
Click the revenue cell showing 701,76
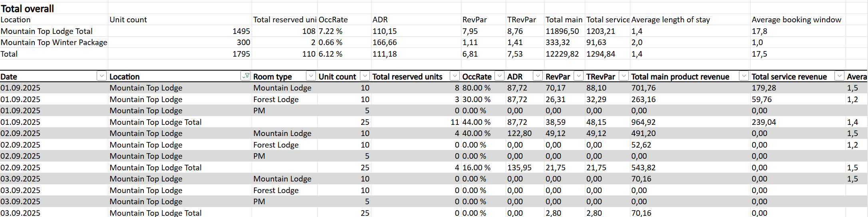coord(644,88)
